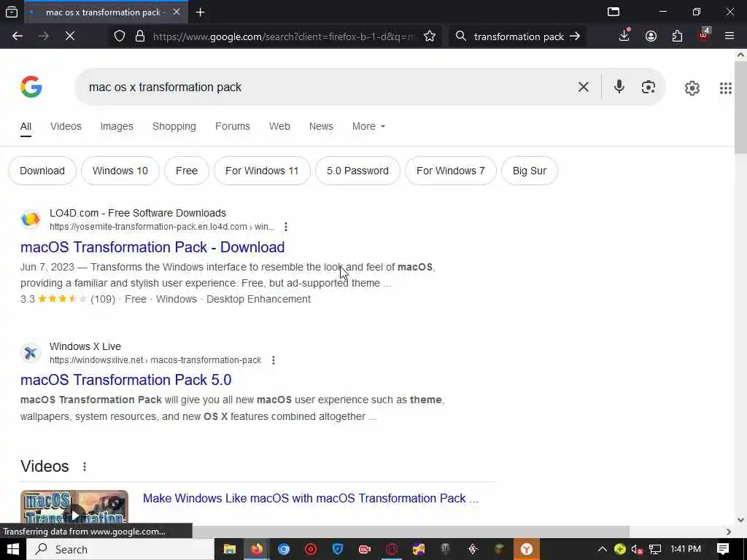The image size is (747, 560).
Task: Select the Download suggestion chip
Action: pyautogui.click(x=42, y=171)
